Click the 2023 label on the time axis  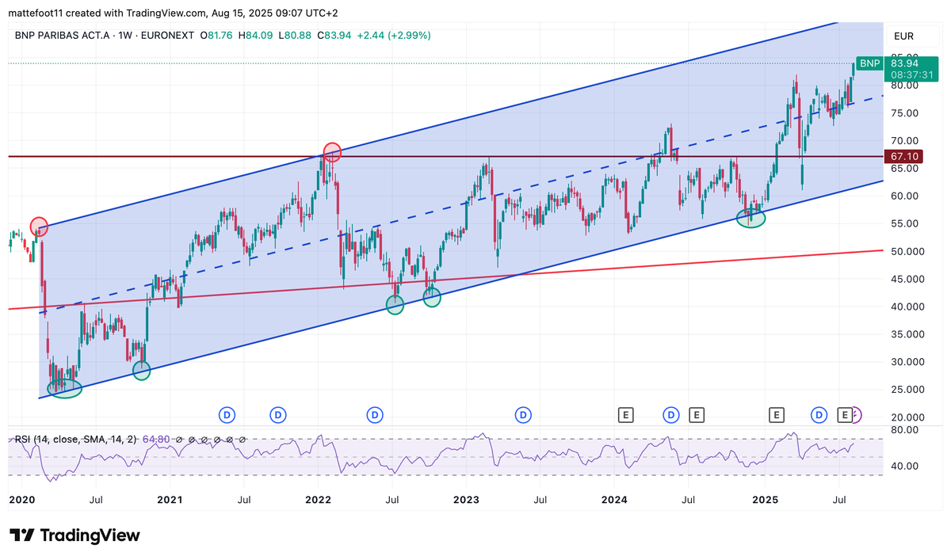click(x=466, y=500)
